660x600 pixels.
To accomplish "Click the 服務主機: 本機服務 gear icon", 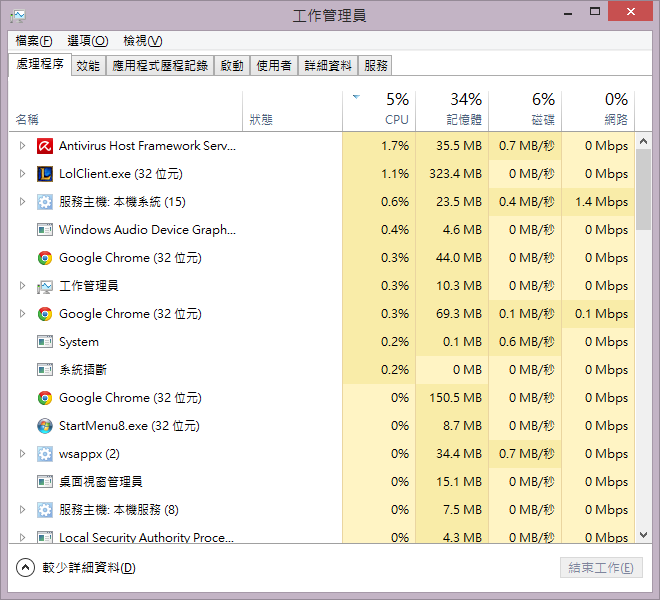I will tap(45, 510).
